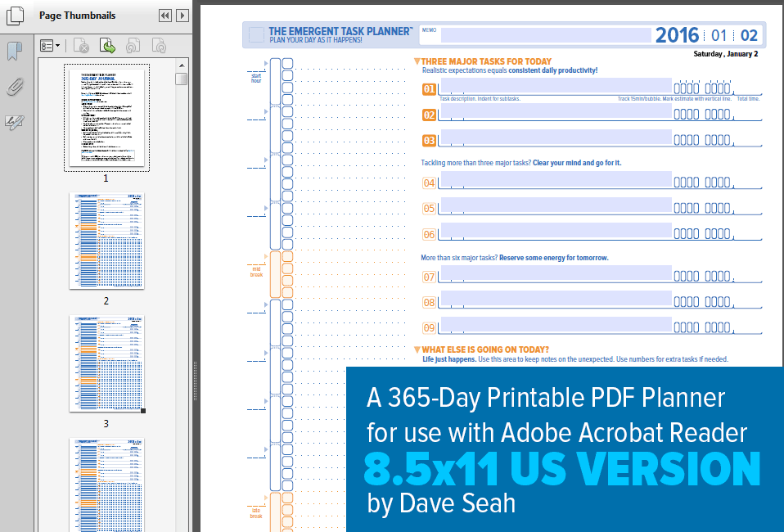Click the year "2016" in header
This screenshot has width=784, height=532.
point(677,35)
